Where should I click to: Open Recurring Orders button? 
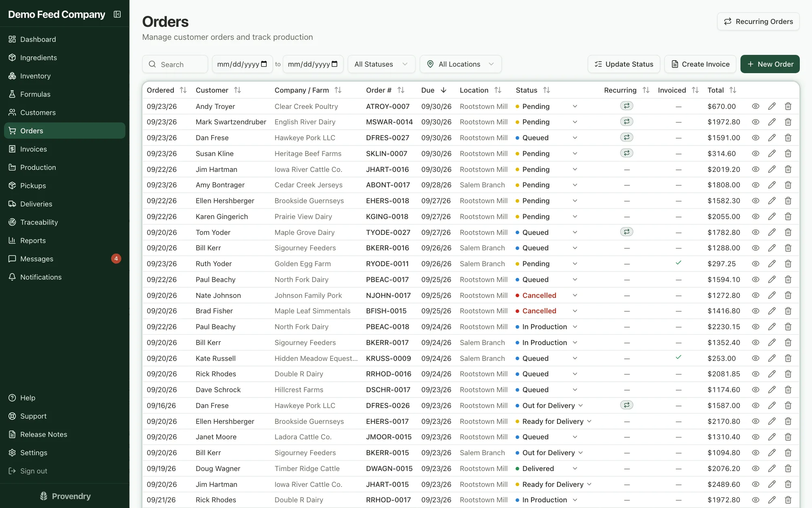tap(758, 22)
